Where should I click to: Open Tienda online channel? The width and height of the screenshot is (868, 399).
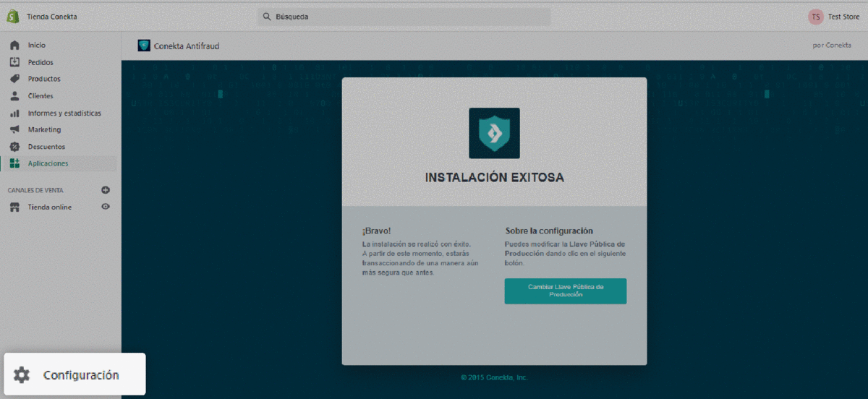click(50, 207)
